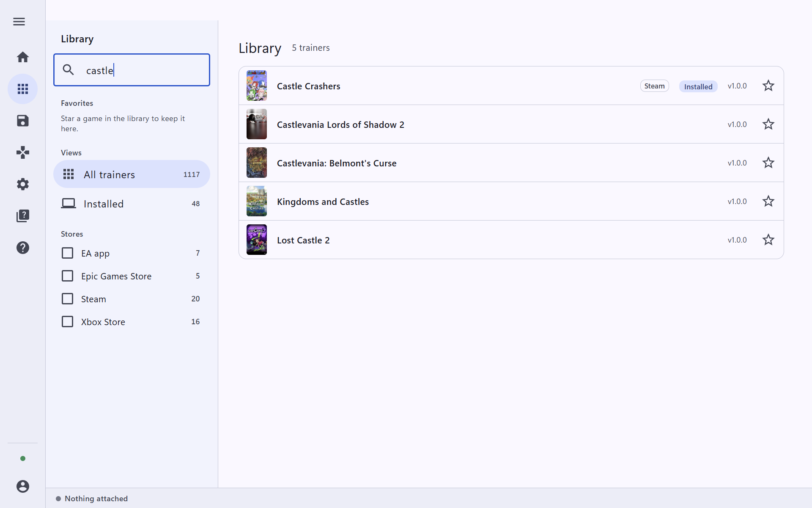This screenshot has width=812, height=508.
Task: Click the 48 count beside Installed
Action: click(x=196, y=204)
